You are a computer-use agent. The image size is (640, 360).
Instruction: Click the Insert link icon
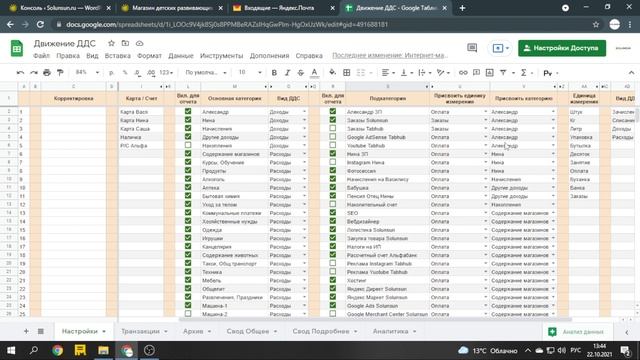pos(463,73)
